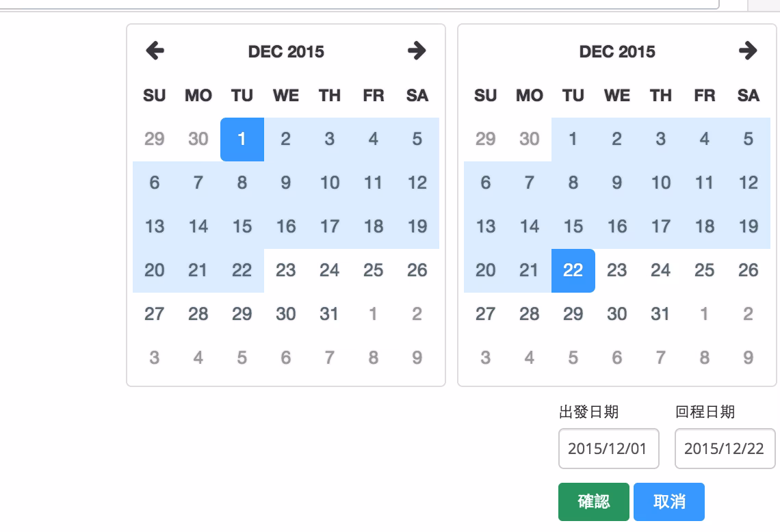
Task: Pick December 31 in the right calendar
Action: coord(660,315)
